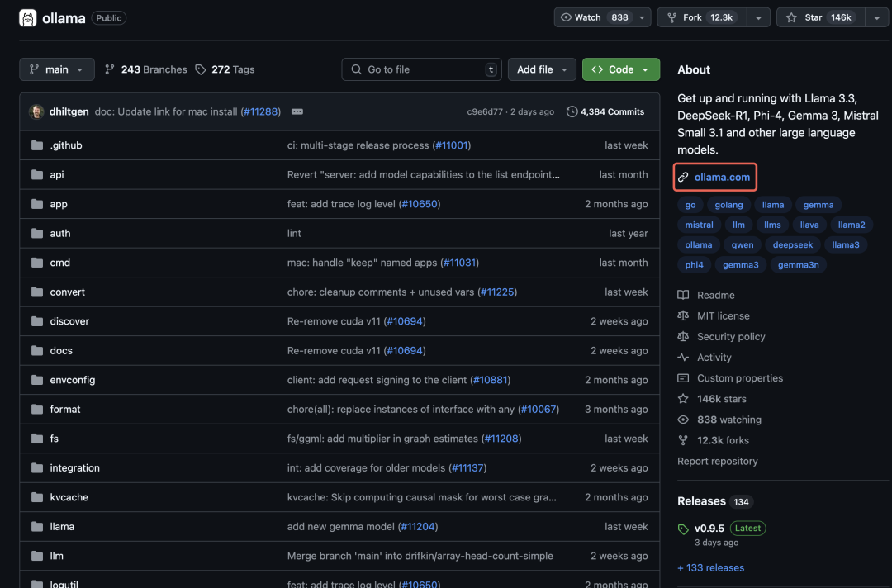Open the 272 Tags link
892x588 pixels.
tap(225, 69)
